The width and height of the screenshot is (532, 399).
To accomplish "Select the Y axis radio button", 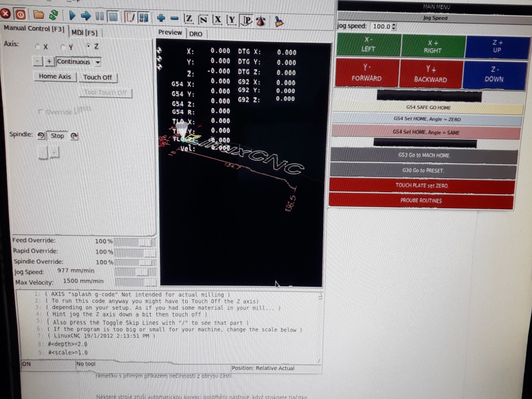I will (63, 46).
